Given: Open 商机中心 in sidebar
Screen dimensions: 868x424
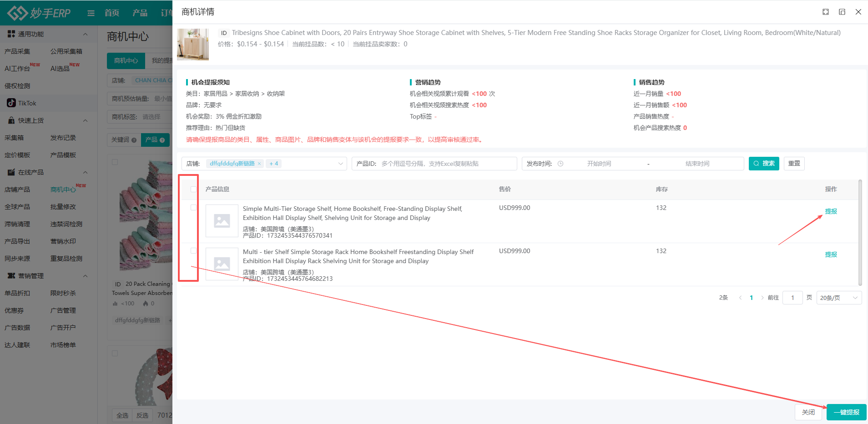Looking at the screenshot, I should coord(63,190).
